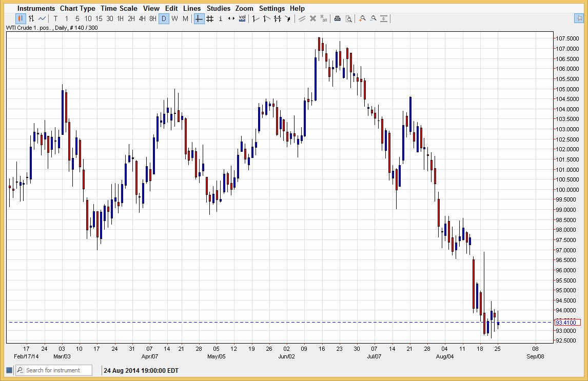Open the Chart Type menu
The image size is (588, 381).
[x=77, y=8]
